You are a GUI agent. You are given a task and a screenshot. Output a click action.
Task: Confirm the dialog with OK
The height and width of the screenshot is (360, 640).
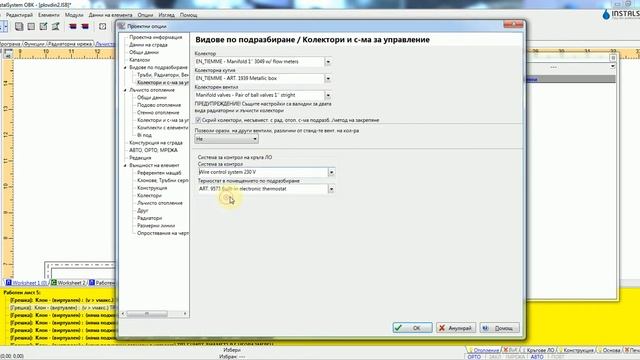[x=412, y=328]
